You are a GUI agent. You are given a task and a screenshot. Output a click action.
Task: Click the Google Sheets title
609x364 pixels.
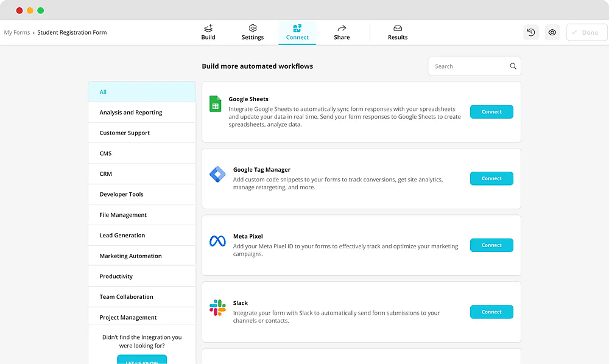point(248,99)
